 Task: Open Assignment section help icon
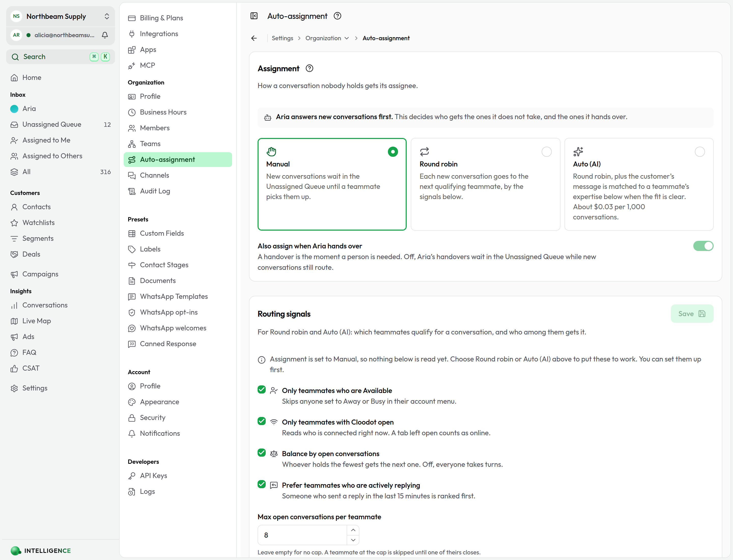pyautogui.click(x=309, y=68)
